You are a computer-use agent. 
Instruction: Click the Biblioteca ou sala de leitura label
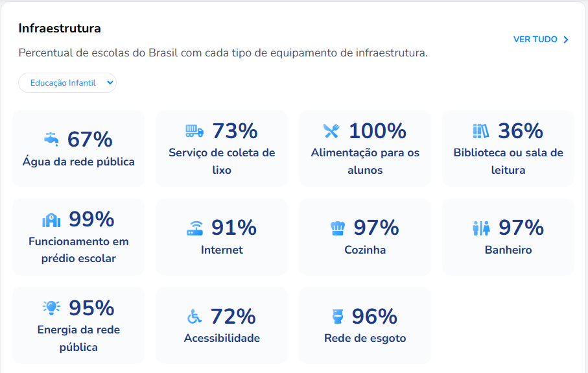(x=508, y=162)
